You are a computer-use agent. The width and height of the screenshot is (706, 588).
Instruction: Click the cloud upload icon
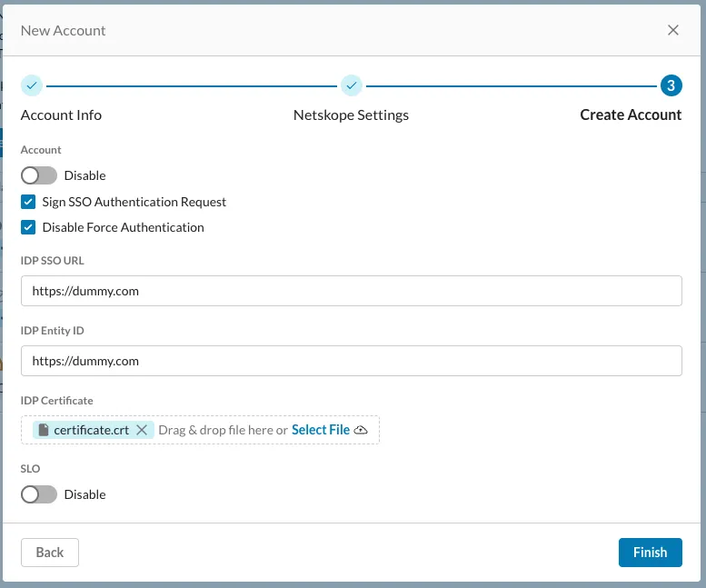(x=361, y=430)
